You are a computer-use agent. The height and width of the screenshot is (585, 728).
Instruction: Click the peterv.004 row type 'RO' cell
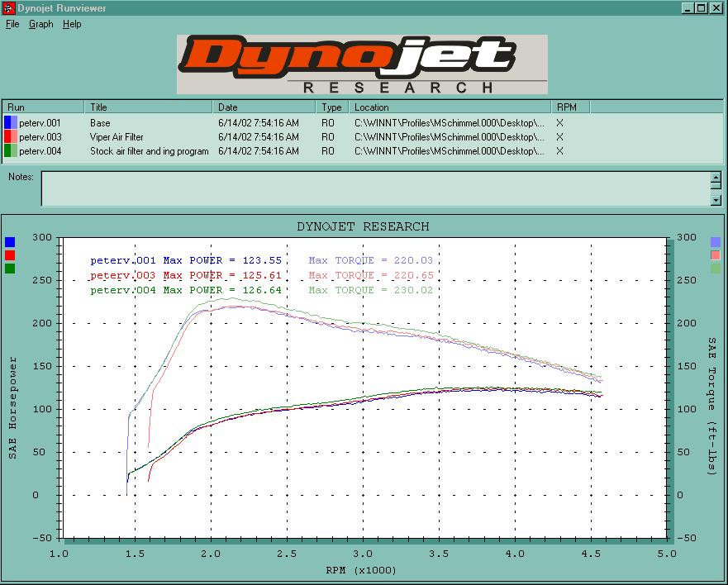coord(328,151)
